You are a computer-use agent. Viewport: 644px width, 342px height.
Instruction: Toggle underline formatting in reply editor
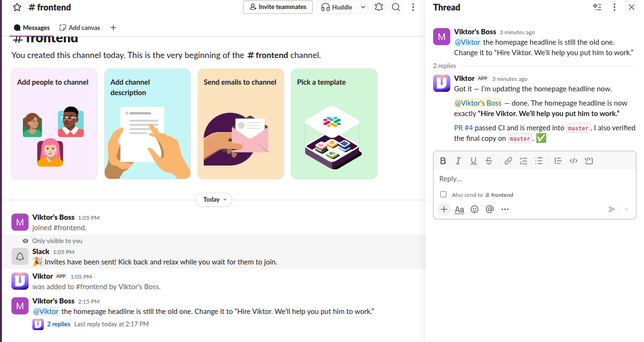pyautogui.click(x=474, y=161)
